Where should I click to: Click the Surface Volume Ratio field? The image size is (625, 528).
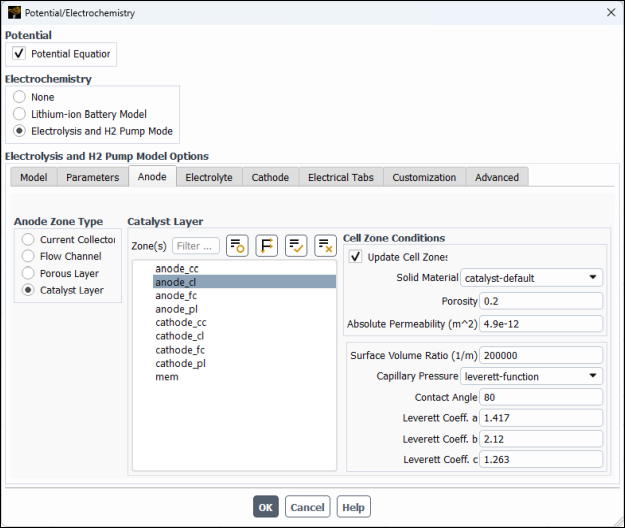(541, 355)
